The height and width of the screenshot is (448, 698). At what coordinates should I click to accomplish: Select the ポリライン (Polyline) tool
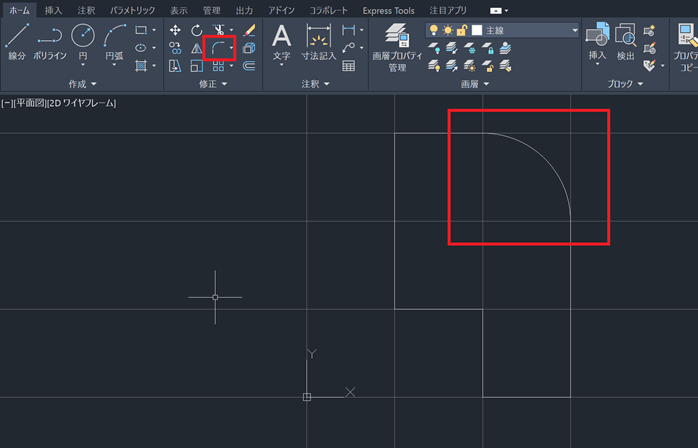(x=50, y=42)
